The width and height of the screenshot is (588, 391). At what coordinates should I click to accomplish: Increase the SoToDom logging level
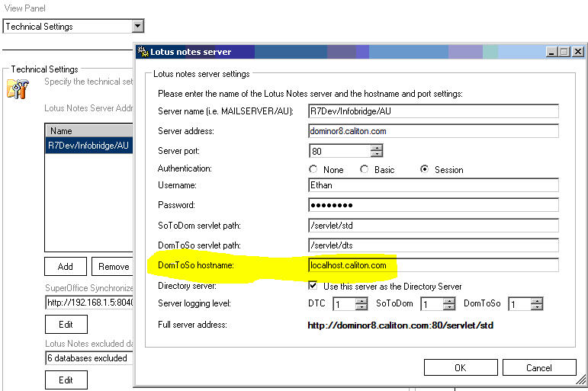tap(449, 300)
